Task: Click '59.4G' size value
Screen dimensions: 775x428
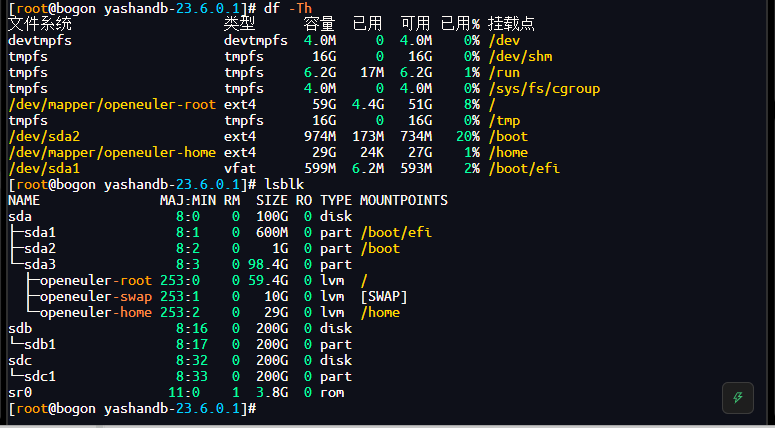Action: 268,280
